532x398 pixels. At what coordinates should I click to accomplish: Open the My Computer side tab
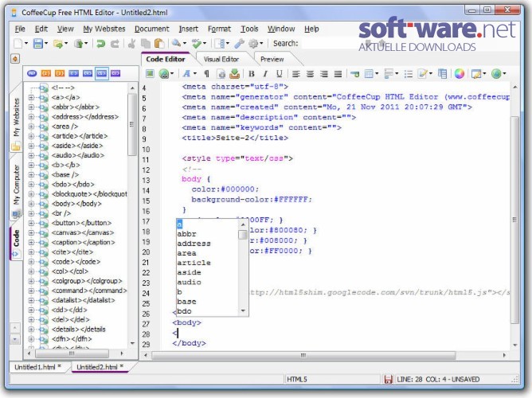(x=16, y=190)
